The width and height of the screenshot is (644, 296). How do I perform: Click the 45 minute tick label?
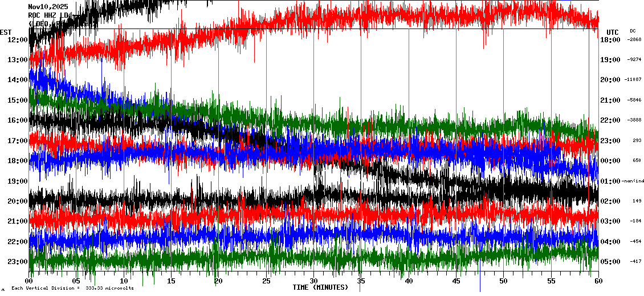coord(456,281)
